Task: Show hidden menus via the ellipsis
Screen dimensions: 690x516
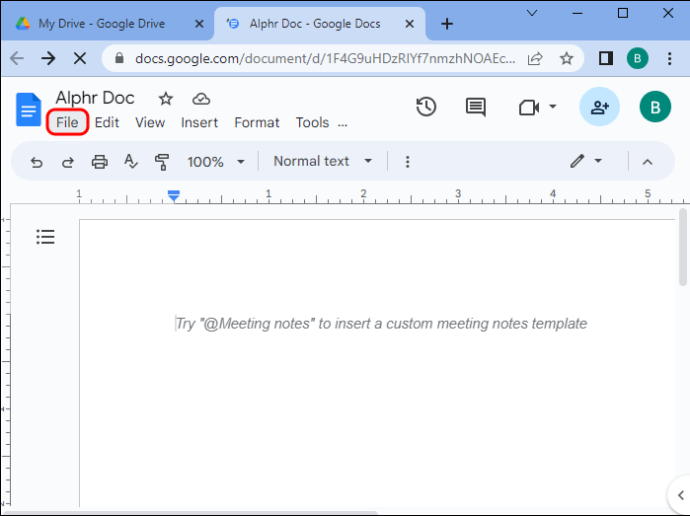Action: (342, 125)
